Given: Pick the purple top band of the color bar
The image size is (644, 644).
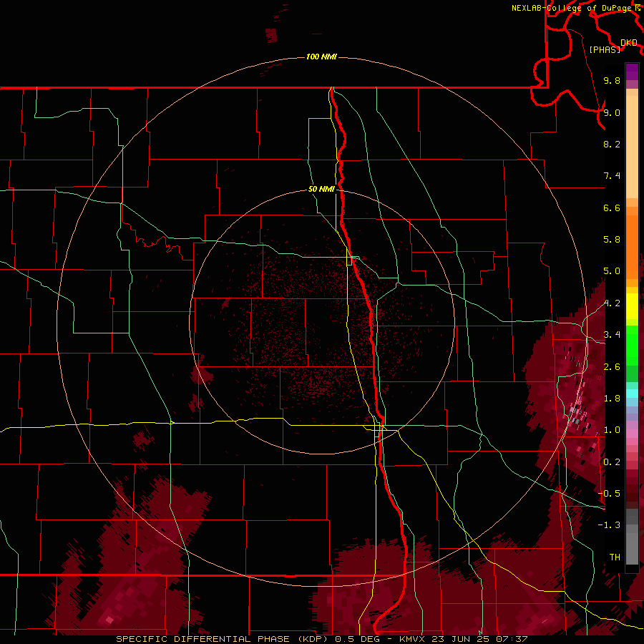Looking at the screenshot, I should tap(632, 72).
